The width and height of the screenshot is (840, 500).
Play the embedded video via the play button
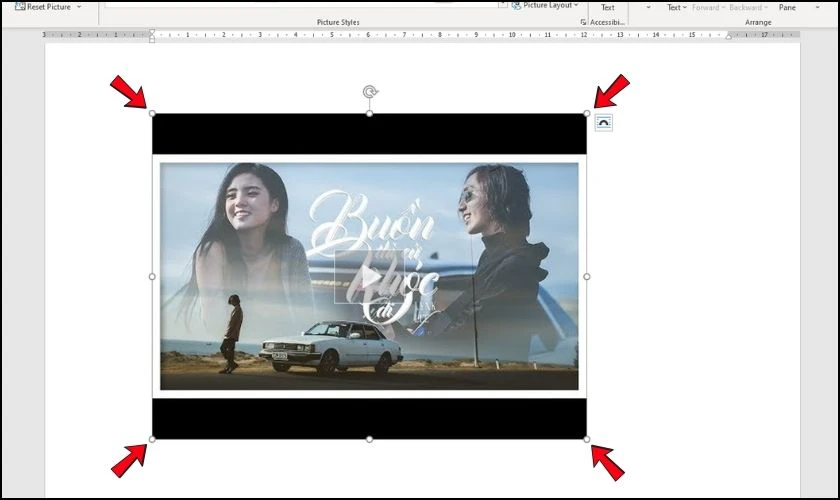(x=369, y=277)
